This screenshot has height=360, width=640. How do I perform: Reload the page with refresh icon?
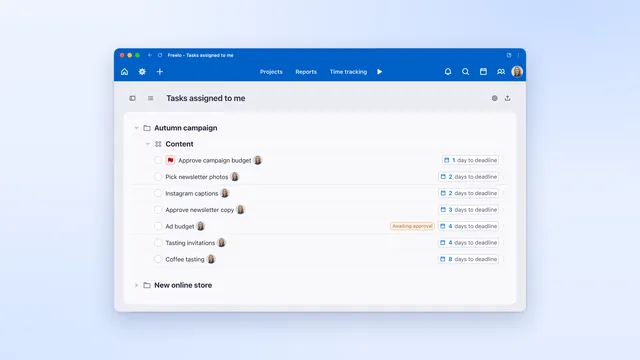coord(160,55)
